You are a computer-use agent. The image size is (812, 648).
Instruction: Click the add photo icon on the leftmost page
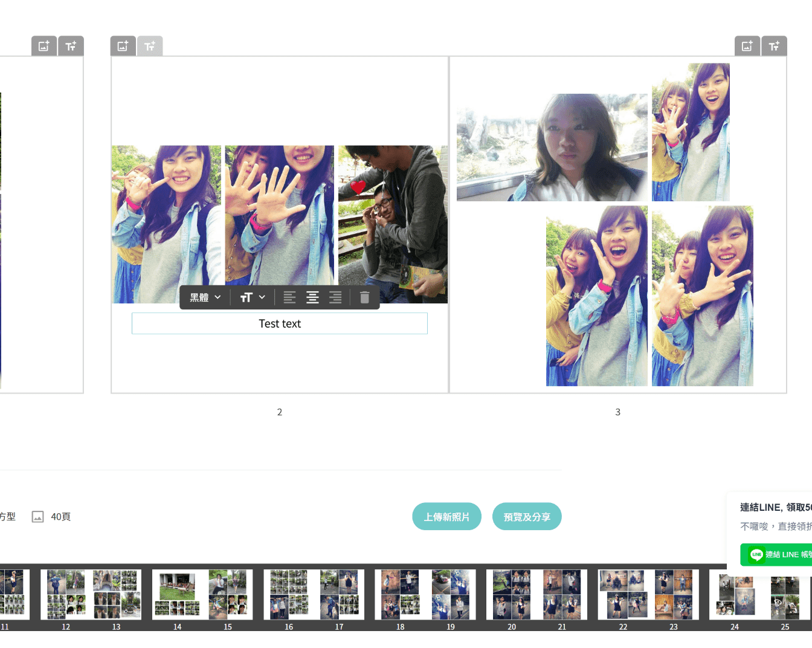coord(43,45)
